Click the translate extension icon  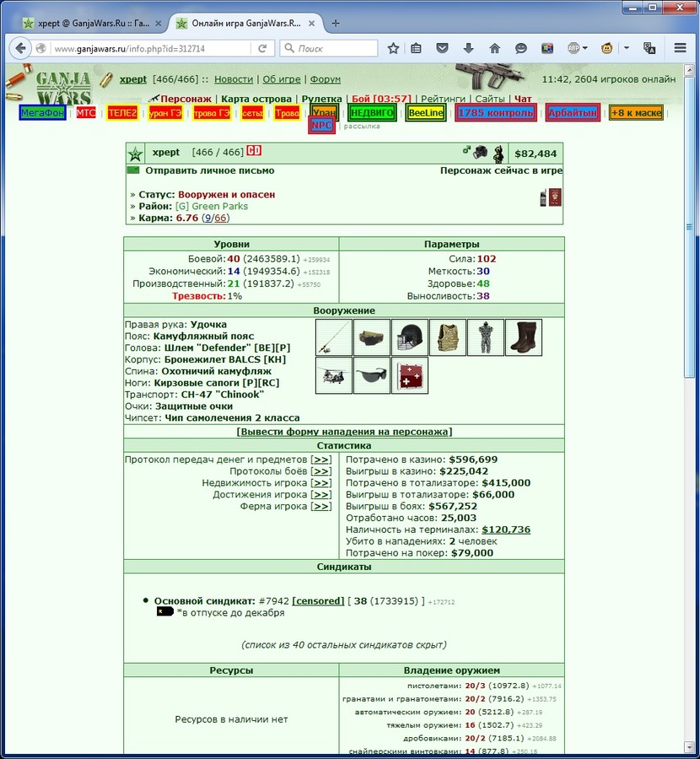649,48
